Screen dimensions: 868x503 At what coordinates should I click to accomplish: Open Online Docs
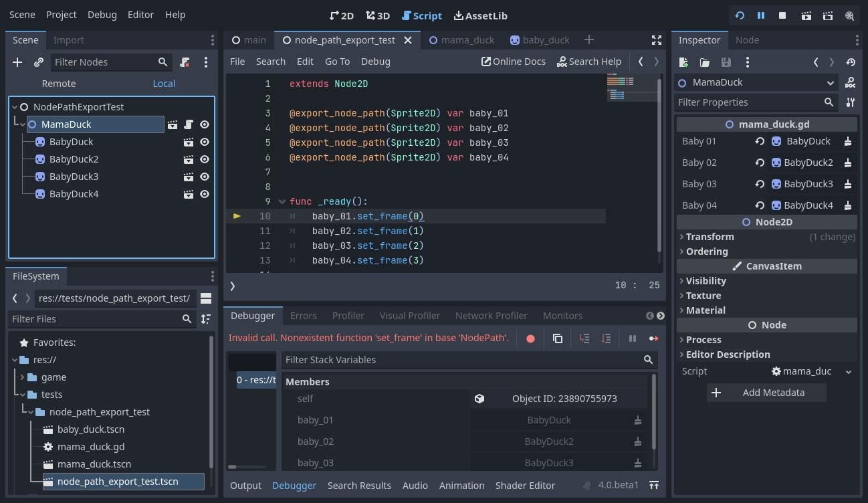point(514,62)
